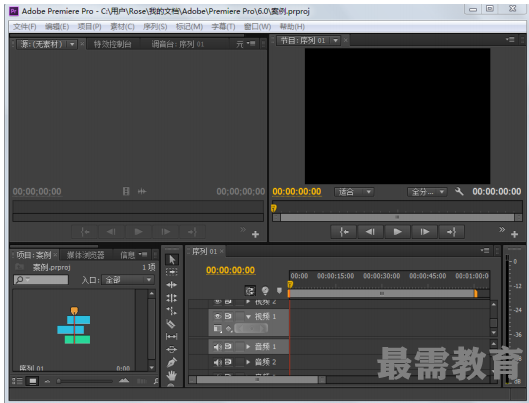
Task: Switch to 媒体浏览器 tab
Action: click(x=85, y=255)
